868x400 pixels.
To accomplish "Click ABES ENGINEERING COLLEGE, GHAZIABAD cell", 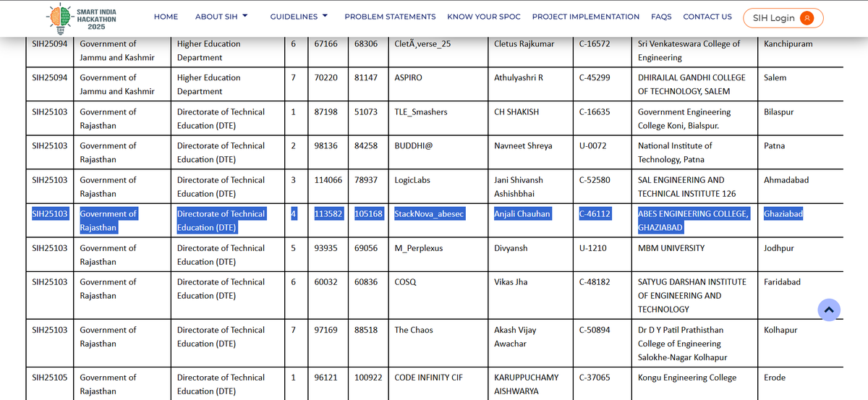I will click(x=694, y=221).
